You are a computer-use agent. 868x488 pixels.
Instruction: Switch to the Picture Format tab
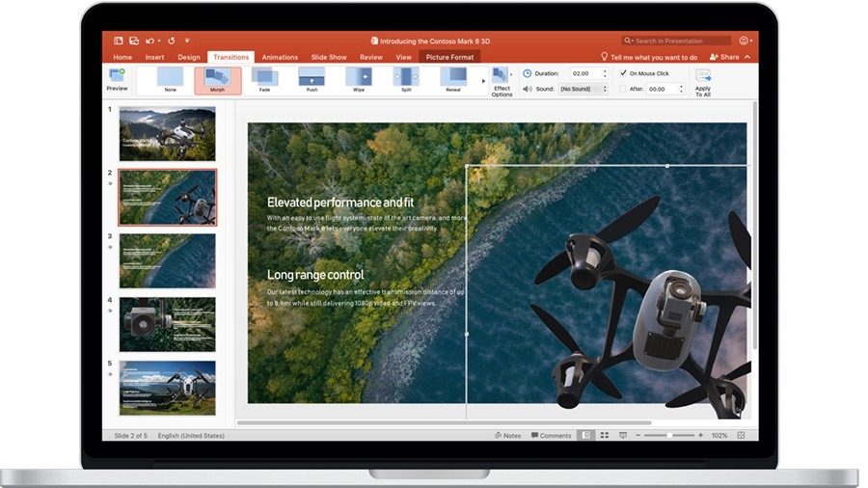449,57
